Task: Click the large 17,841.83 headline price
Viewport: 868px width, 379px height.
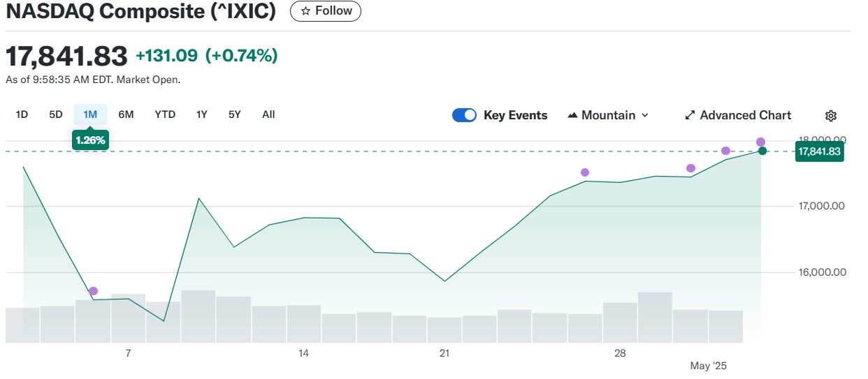Action: point(66,56)
